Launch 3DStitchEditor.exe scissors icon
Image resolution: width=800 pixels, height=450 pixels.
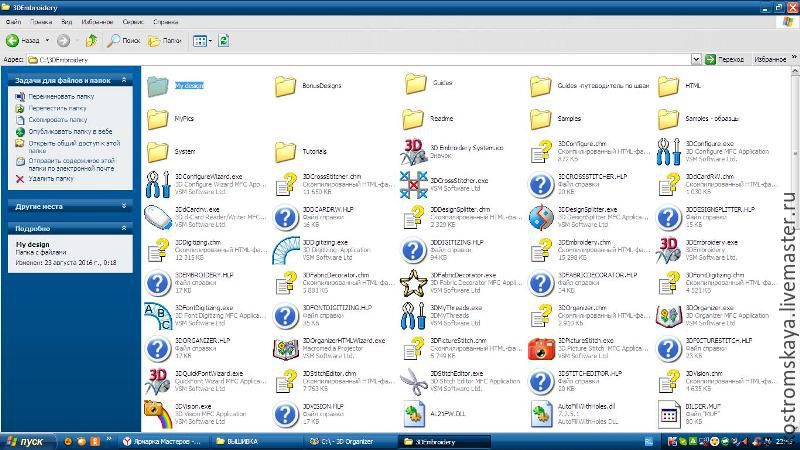413,382
